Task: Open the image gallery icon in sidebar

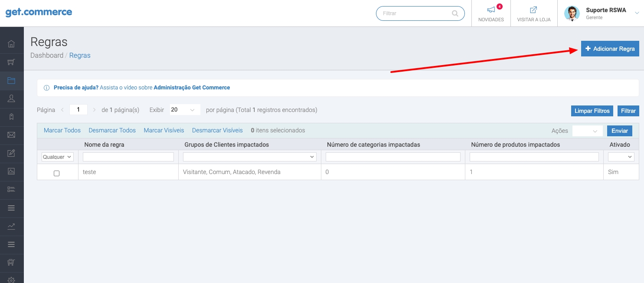Action: pos(11,171)
